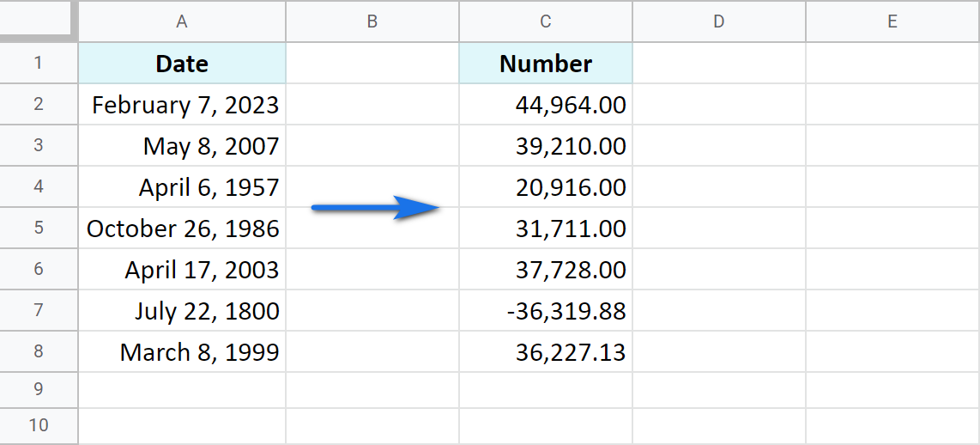Screen dimensions: 980x445
Task: Select column D header
Action: pyautogui.click(x=719, y=21)
